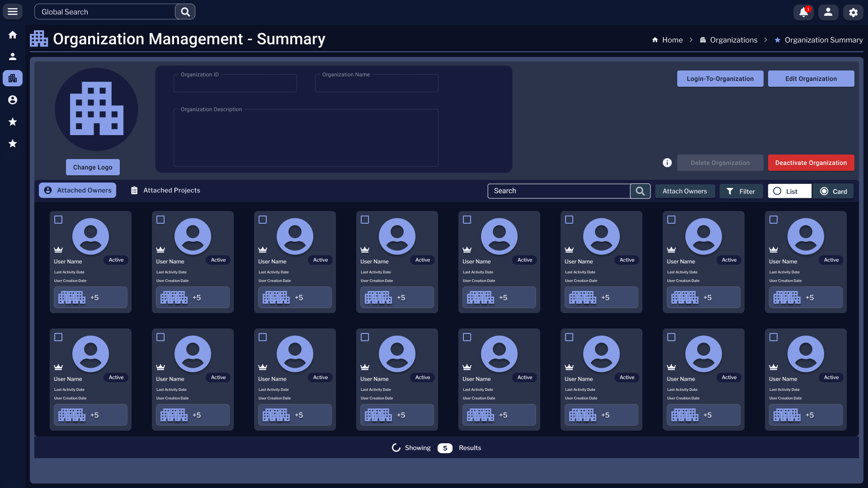Image resolution: width=868 pixels, height=488 pixels.
Task: Go to Home via the sidebar house icon
Action: click(x=13, y=35)
